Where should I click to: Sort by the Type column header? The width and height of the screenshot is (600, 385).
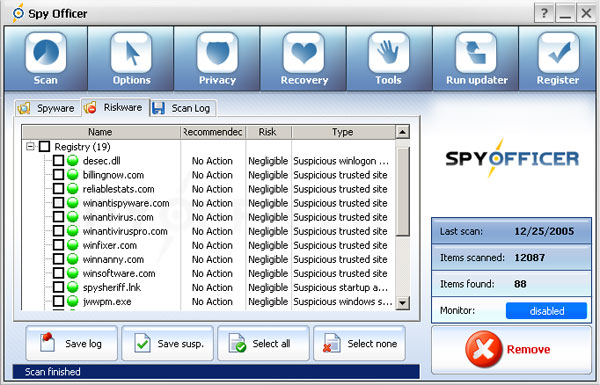click(x=343, y=132)
